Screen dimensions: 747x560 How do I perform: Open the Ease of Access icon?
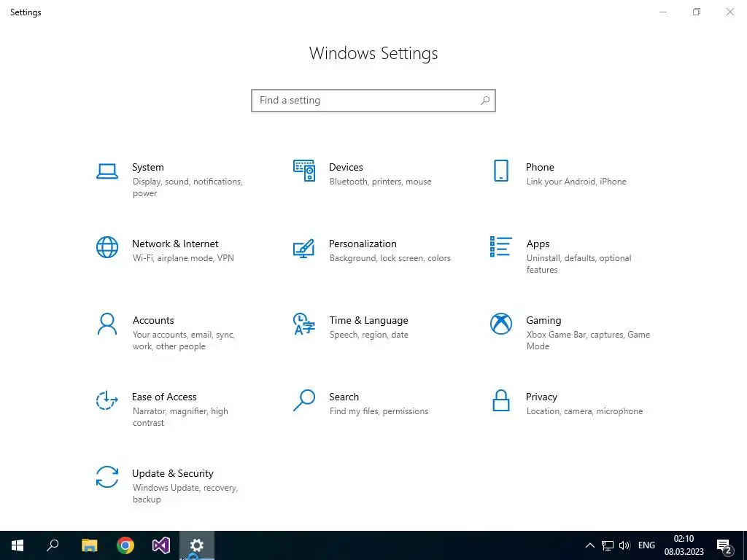pyautogui.click(x=107, y=400)
